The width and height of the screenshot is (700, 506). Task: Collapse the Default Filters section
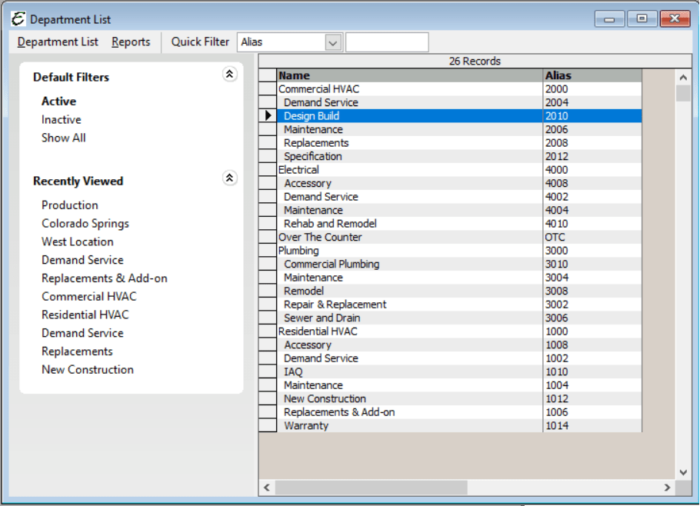point(229,74)
